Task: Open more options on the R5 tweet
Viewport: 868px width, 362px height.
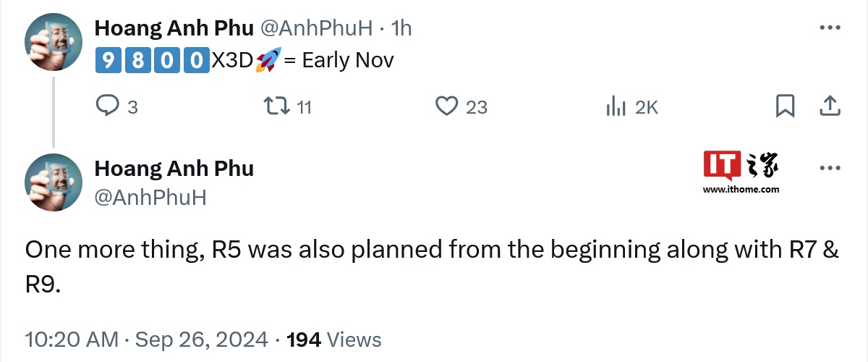Action: pos(829,169)
